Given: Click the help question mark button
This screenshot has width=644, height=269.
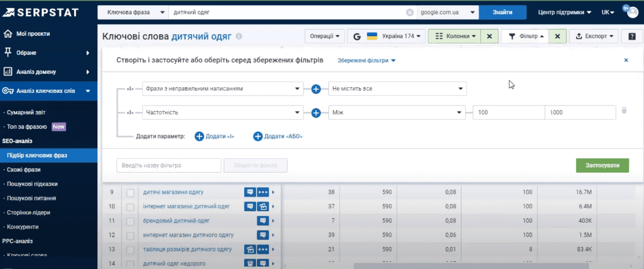Looking at the screenshot, I should click(632, 36).
